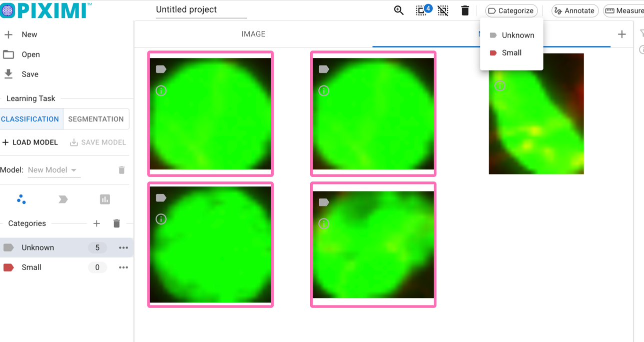The width and height of the screenshot is (644, 342).
Task: Click info icon on top-middle thumbnail
Action: pyautogui.click(x=324, y=90)
